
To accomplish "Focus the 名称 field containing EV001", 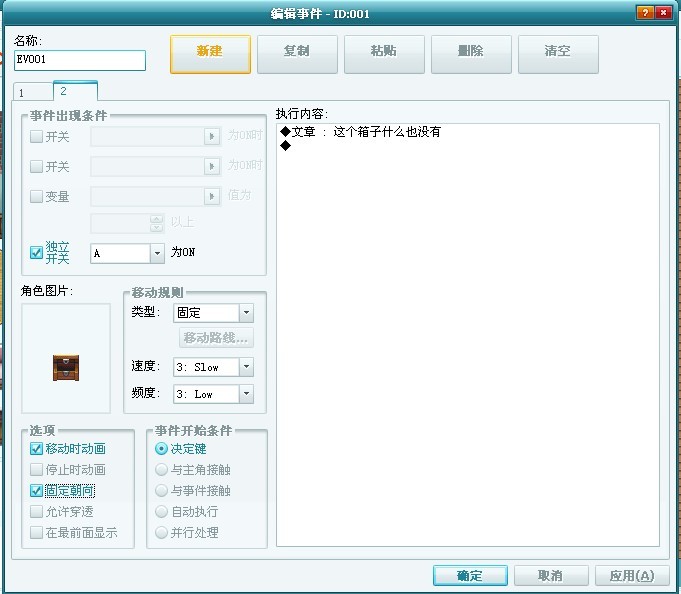I will 80,60.
